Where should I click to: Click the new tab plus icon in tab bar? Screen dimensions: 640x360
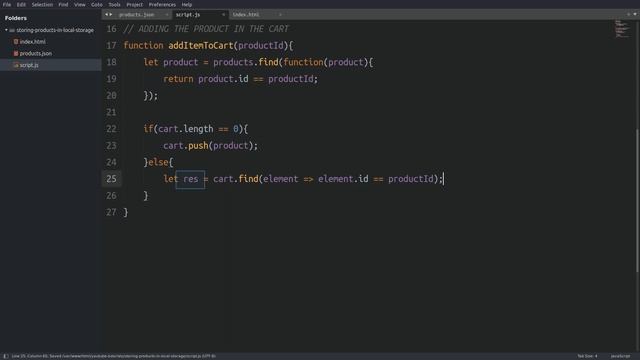point(628,14)
